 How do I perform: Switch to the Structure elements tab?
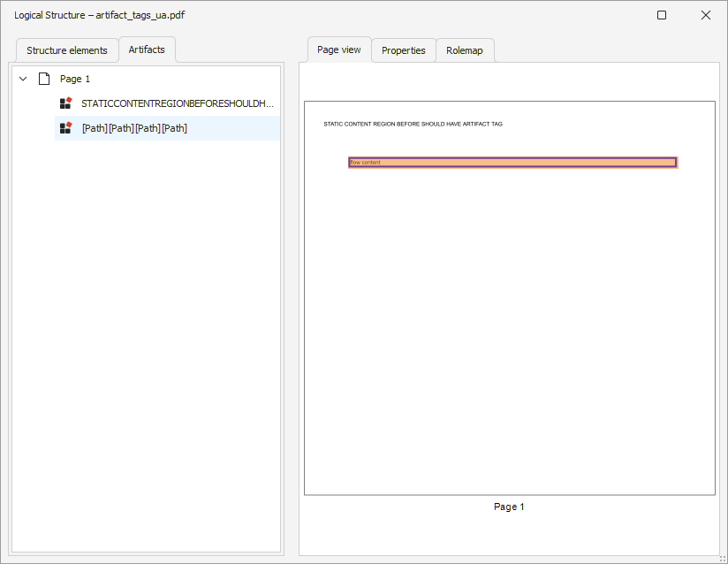click(x=67, y=50)
